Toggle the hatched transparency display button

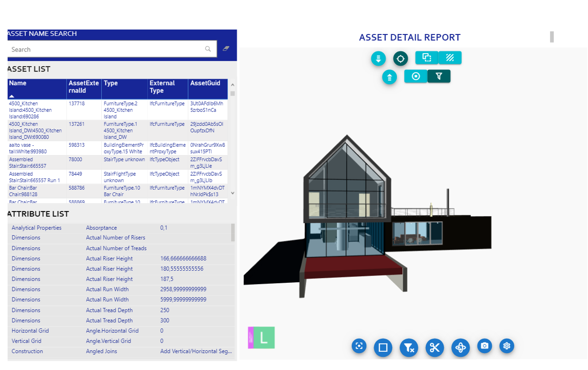tap(449, 58)
